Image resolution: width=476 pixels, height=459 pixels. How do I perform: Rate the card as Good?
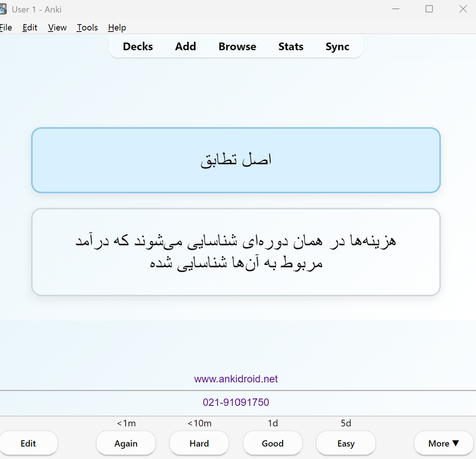tap(273, 443)
